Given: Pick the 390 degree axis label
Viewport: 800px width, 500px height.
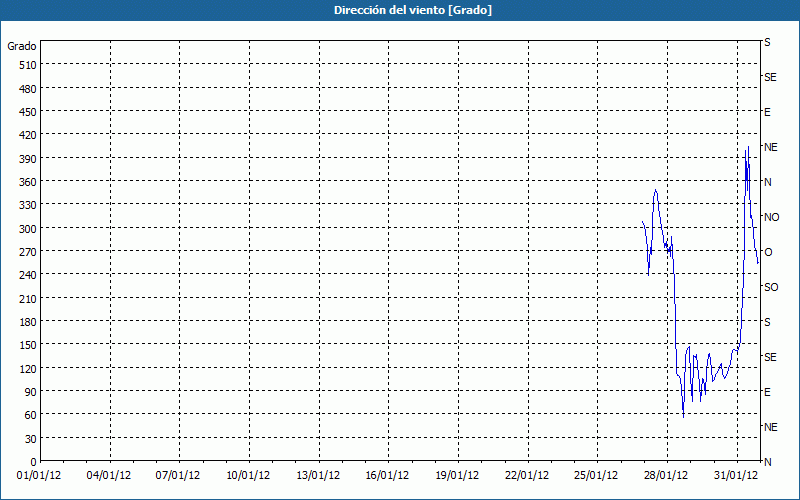Looking at the screenshot, I should click(x=29, y=159).
